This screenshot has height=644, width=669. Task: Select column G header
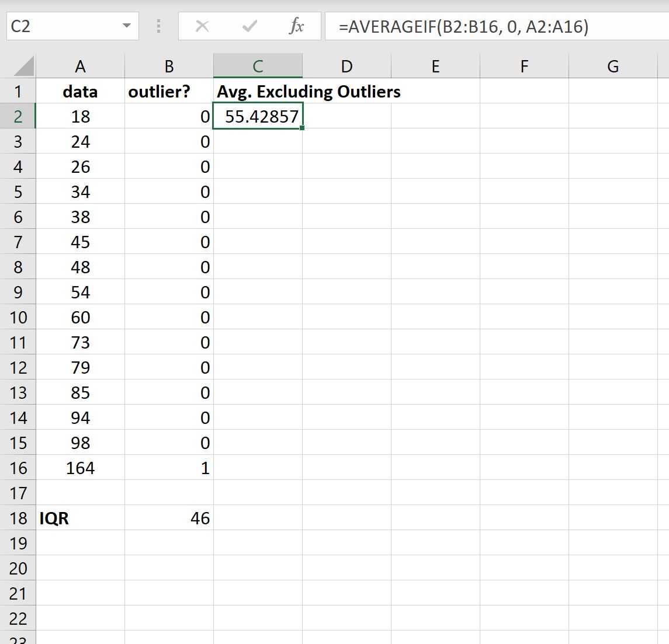click(613, 67)
